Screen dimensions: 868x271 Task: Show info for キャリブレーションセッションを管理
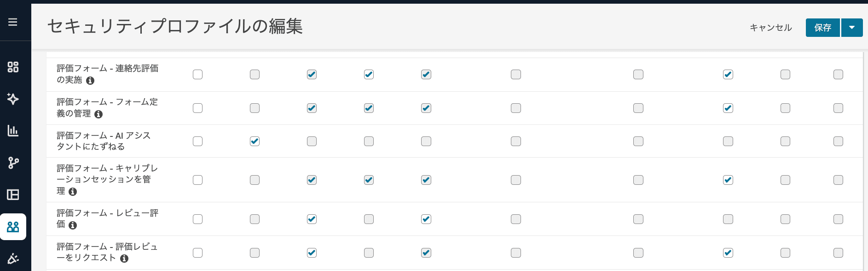tap(73, 192)
